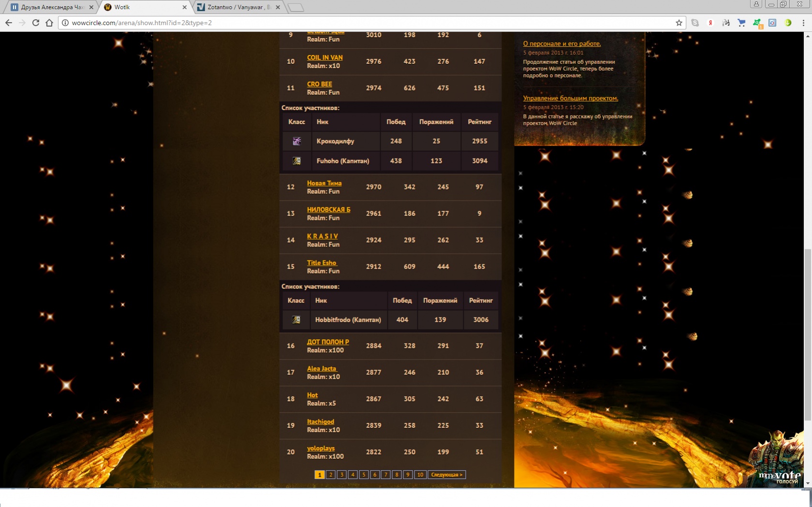Go to the browser home page
812x507 pixels.
tap(49, 23)
